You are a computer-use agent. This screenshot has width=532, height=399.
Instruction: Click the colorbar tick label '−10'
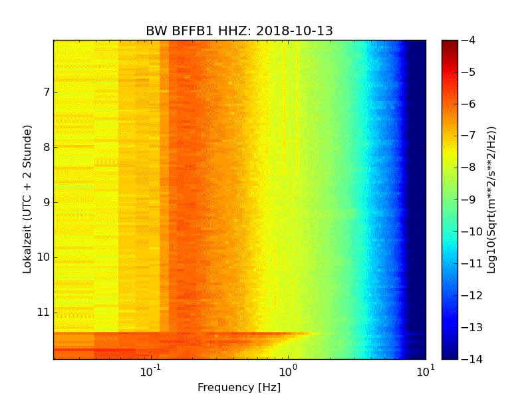tap(472, 231)
